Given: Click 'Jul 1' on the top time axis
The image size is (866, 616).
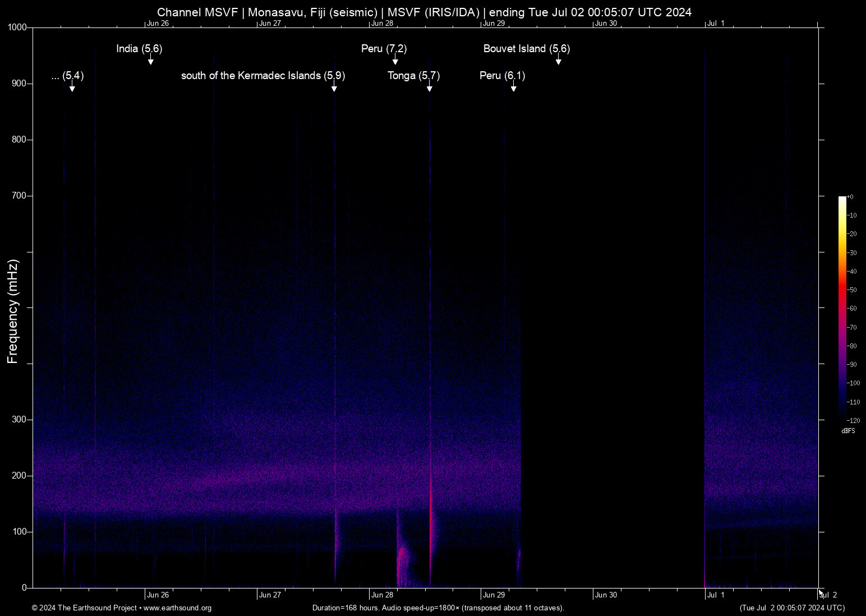Looking at the screenshot, I should click(716, 24).
